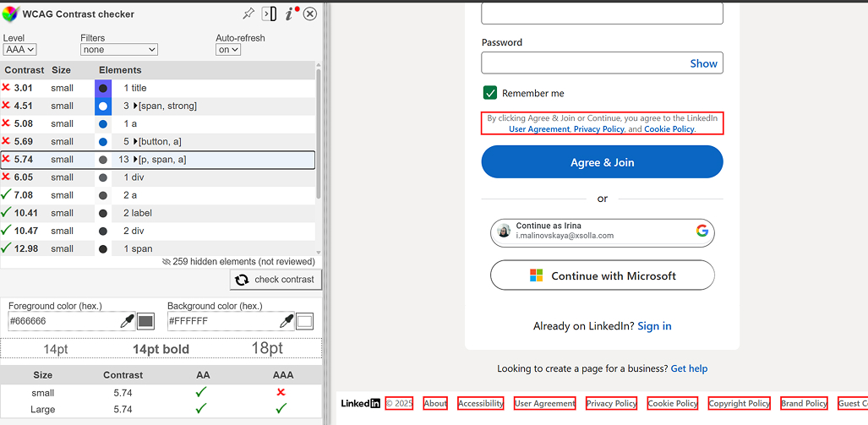Uncheck the Remember me checkbox
The image size is (868, 425).
(x=489, y=93)
